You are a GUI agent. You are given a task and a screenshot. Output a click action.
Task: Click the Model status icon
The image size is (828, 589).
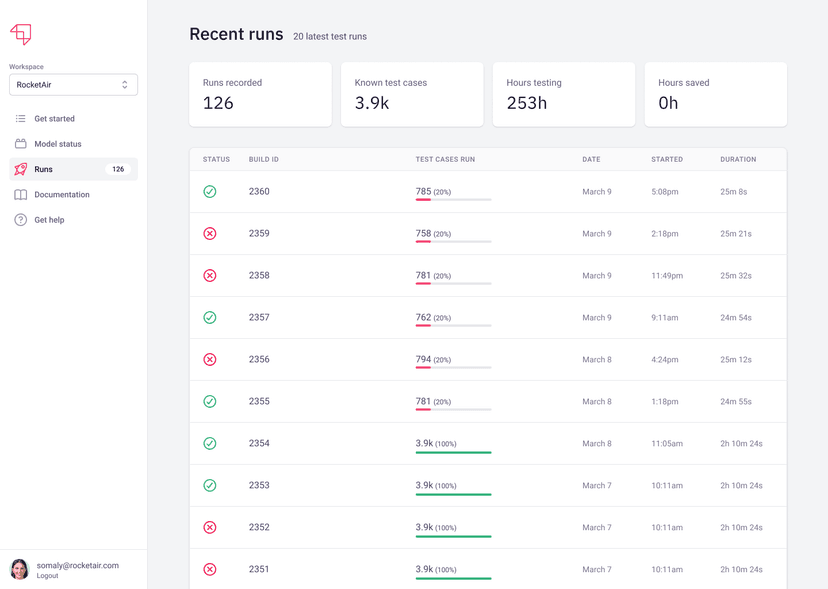[21, 144]
